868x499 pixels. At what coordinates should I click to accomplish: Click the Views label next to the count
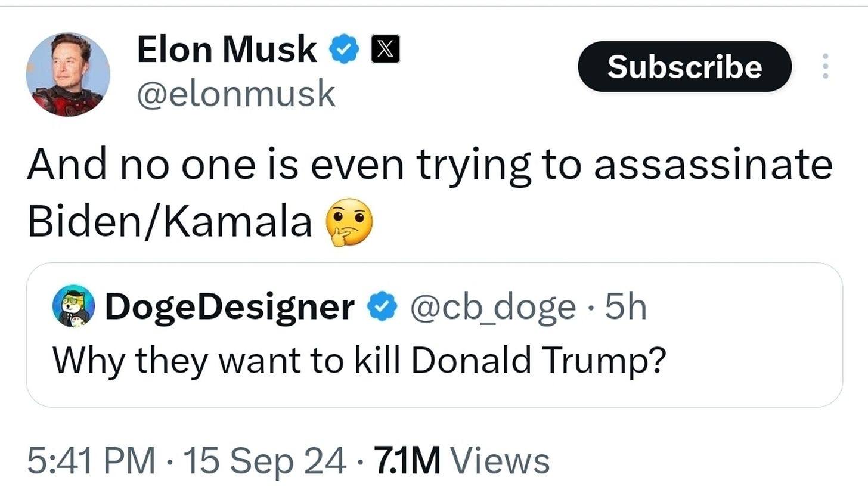coord(501,459)
